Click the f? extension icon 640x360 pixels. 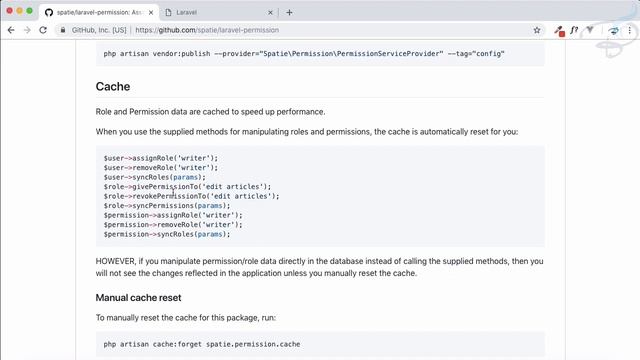pyautogui.click(x=574, y=30)
